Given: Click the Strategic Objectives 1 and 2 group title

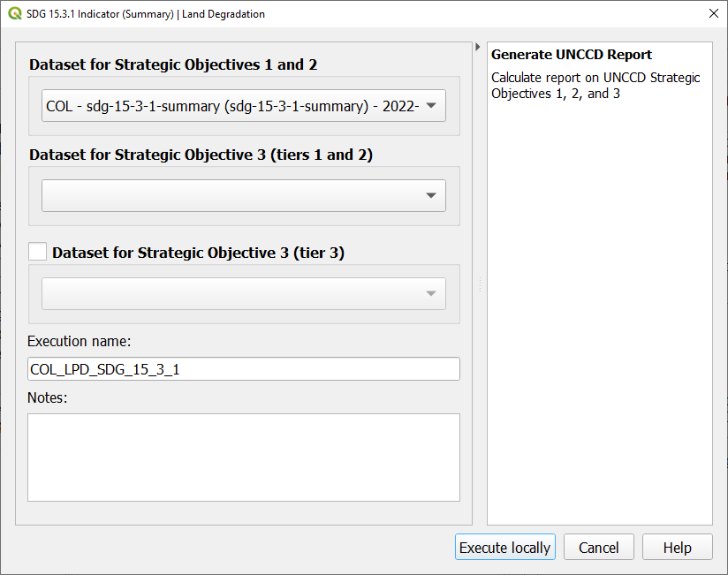Looking at the screenshot, I should click(x=173, y=65).
